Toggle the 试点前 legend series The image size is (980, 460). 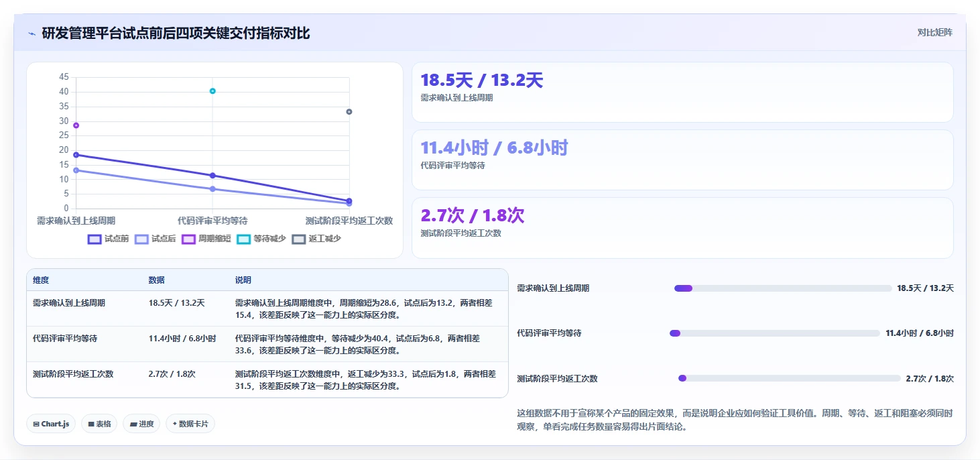pyautogui.click(x=108, y=239)
